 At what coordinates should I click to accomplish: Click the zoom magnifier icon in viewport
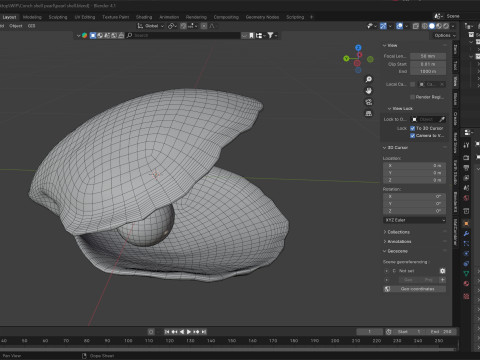pos(369,79)
